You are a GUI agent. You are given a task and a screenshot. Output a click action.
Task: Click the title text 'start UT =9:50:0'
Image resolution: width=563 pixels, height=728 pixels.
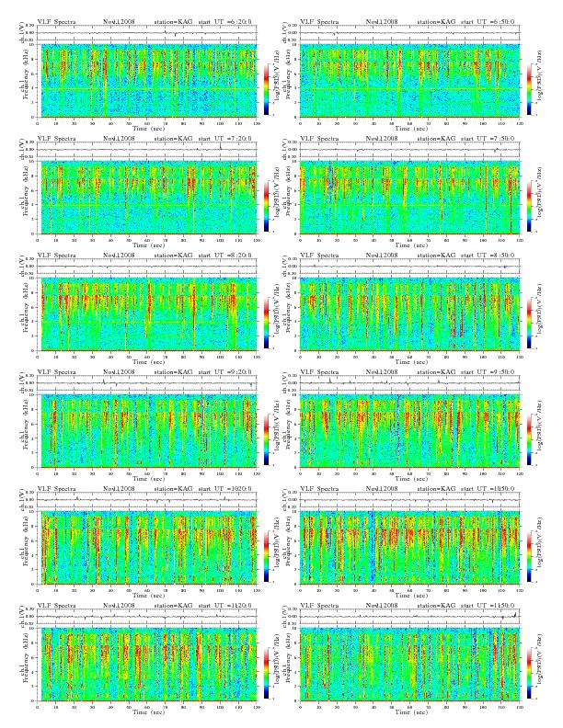pyautogui.click(x=488, y=372)
